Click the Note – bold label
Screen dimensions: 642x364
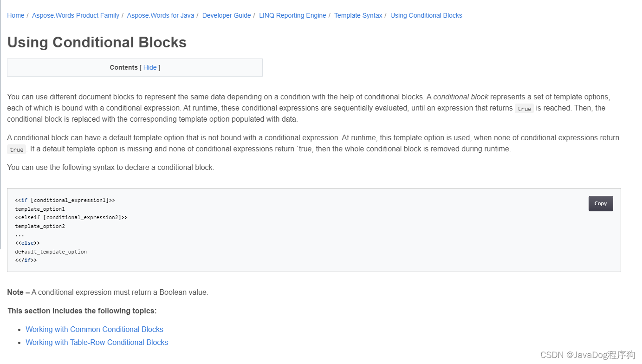pyautogui.click(x=19, y=292)
